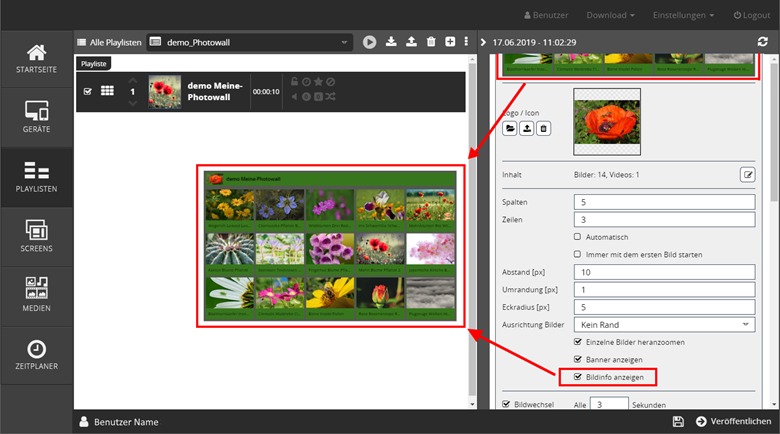Switch to the Playliste tab
The width and height of the screenshot is (780, 434).
pos(94,62)
